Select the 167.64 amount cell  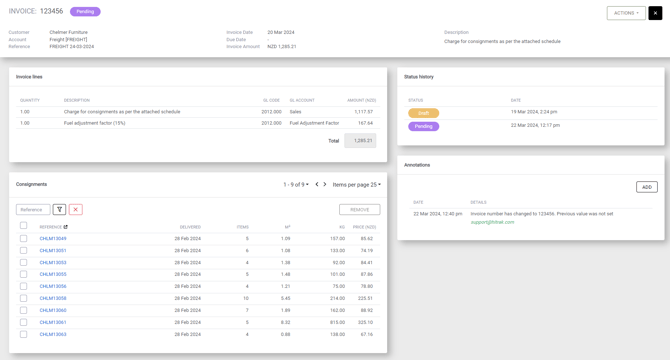point(365,123)
